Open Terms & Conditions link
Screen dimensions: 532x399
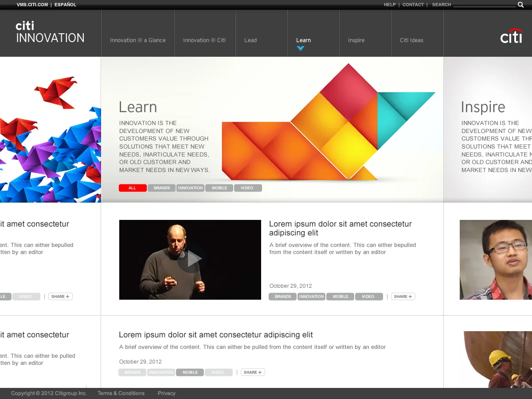121,393
